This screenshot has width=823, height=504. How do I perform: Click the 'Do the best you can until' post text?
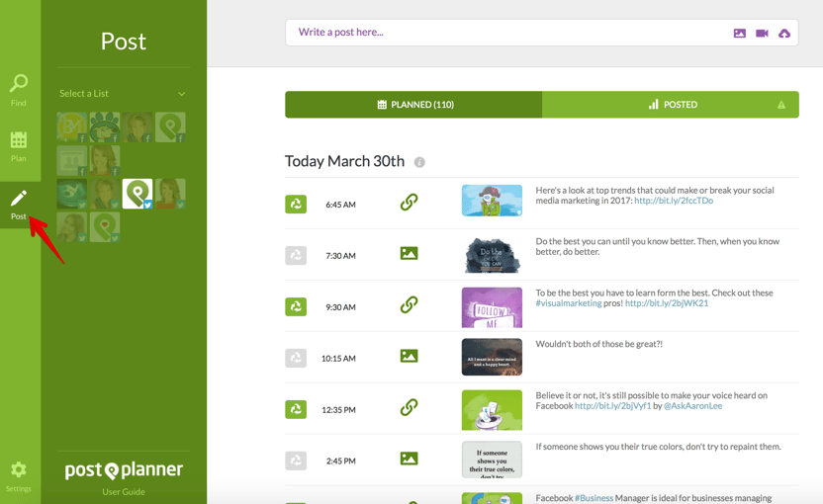coord(657,246)
